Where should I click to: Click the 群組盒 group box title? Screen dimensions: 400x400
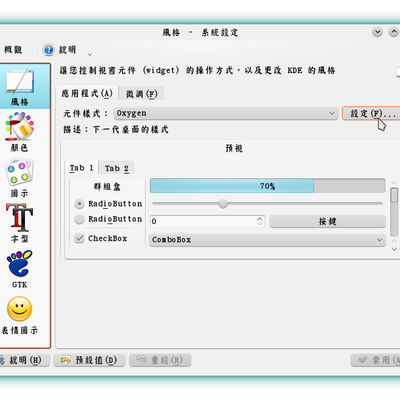pos(107,186)
